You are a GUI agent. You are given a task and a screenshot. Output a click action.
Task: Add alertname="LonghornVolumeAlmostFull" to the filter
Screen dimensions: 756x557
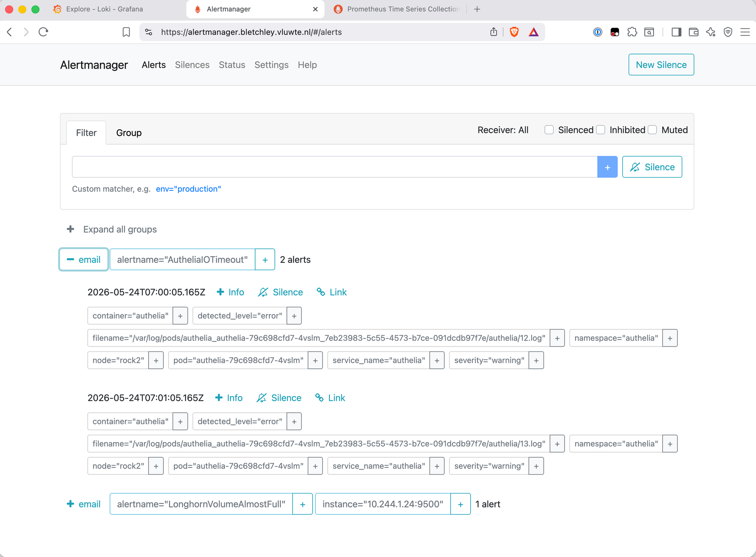pos(302,504)
